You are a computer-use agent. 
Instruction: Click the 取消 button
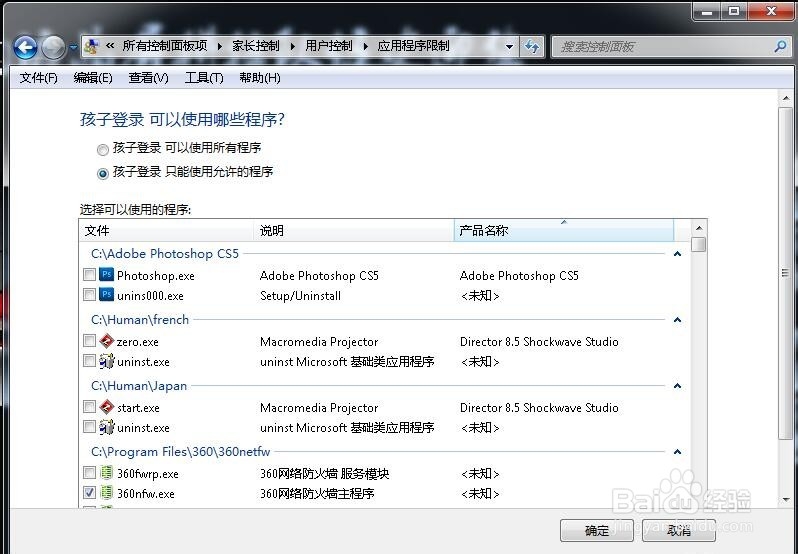pos(679,531)
